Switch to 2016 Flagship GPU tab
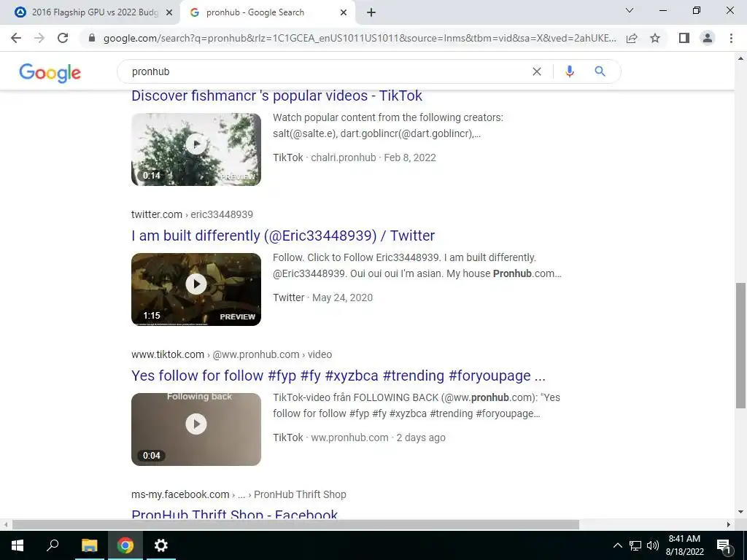This screenshot has height=560, width=747. (90, 12)
